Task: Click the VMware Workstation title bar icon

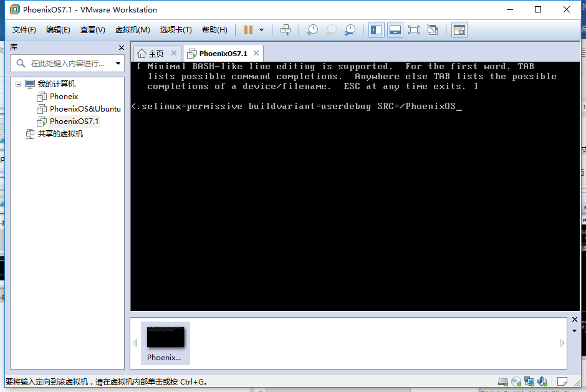Action: 14,9
